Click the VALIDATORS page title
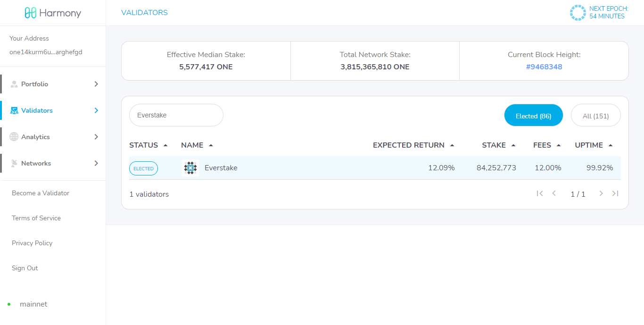Image resolution: width=644 pixels, height=325 pixels. coord(144,13)
